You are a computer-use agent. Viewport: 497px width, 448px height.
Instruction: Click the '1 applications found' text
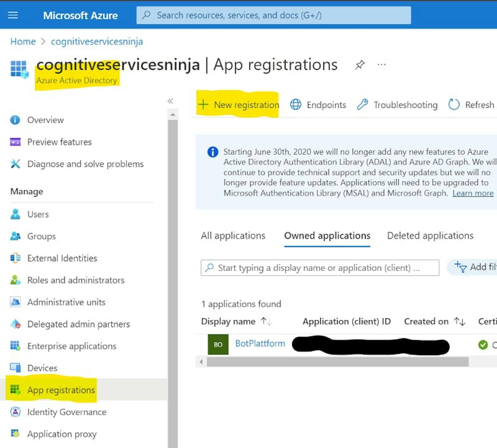(241, 304)
